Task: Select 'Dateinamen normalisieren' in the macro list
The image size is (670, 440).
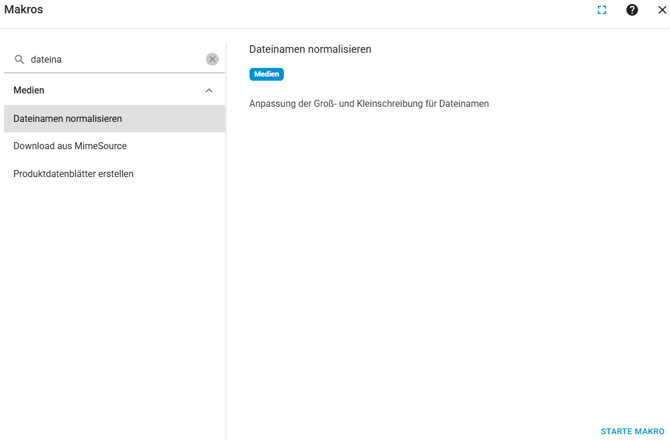Action: point(68,119)
